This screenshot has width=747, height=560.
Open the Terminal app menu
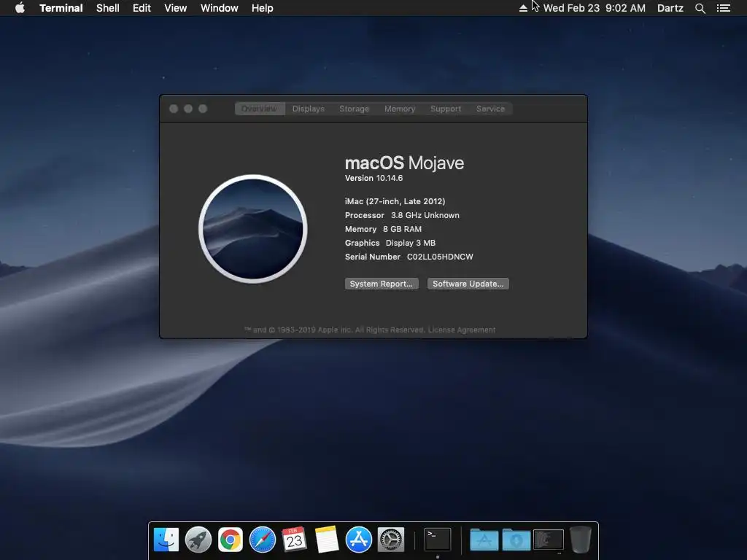coord(61,8)
